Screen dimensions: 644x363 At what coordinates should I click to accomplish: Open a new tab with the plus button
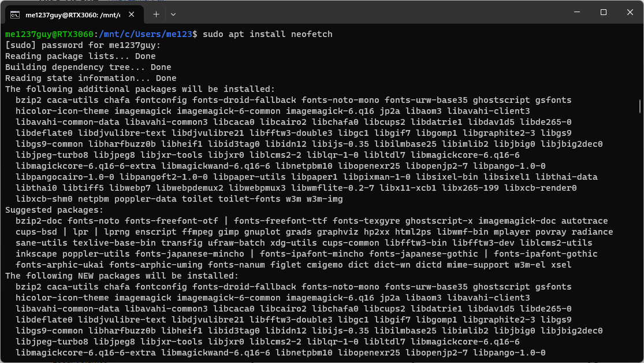point(156,14)
